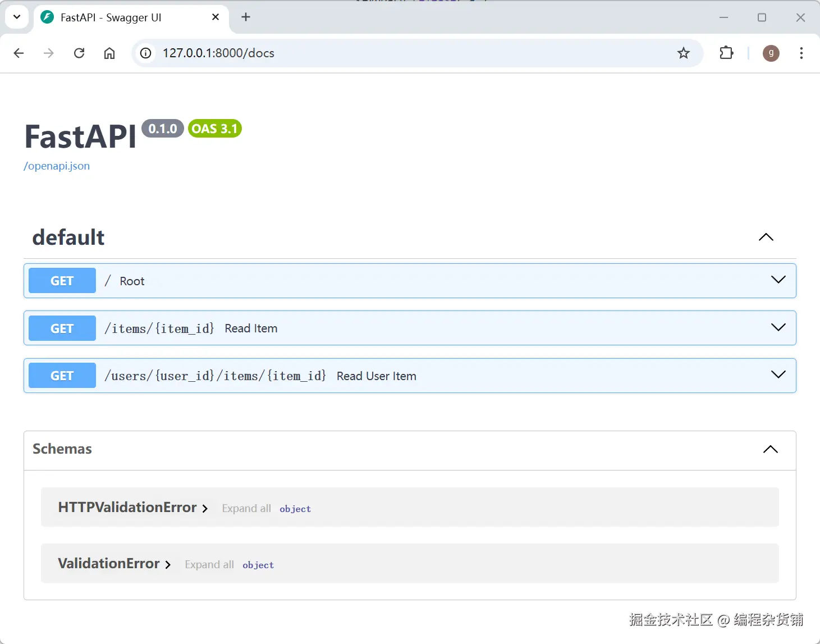The width and height of the screenshot is (820, 644).
Task: Click 'object' type next to HTTPValidationError
Action: (x=295, y=509)
